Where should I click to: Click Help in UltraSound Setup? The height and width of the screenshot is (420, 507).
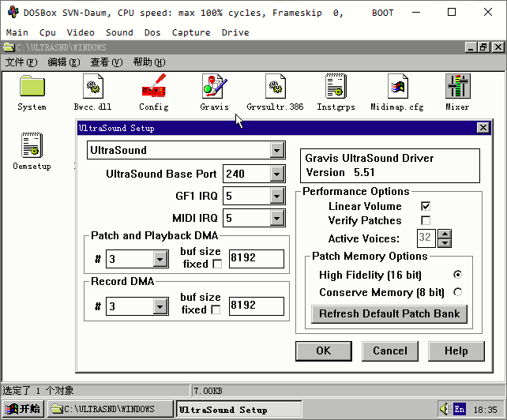pyautogui.click(x=456, y=351)
